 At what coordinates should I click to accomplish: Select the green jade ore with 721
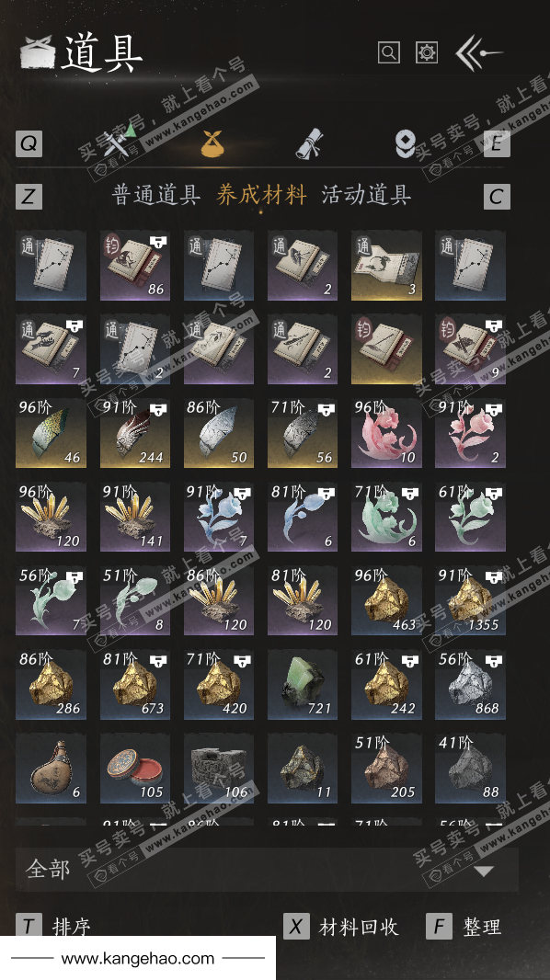point(303,684)
